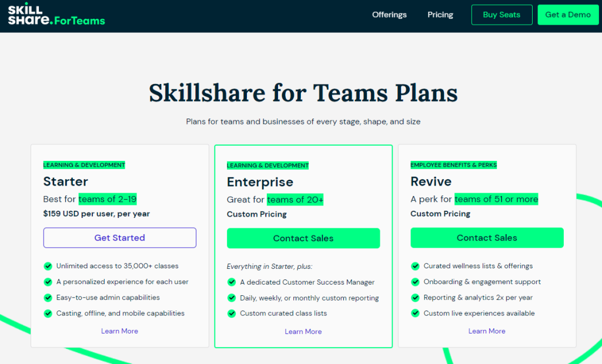
Task: Open Learn More under the Starter plan
Action: point(119,331)
